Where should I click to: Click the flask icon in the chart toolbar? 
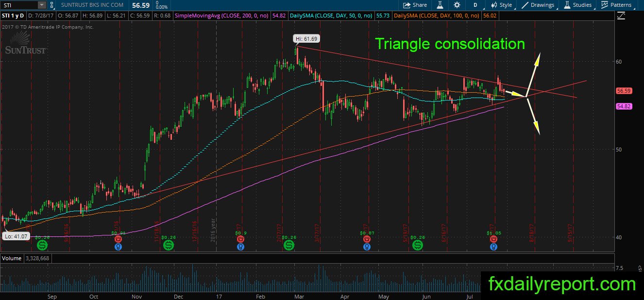[x=440, y=5]
